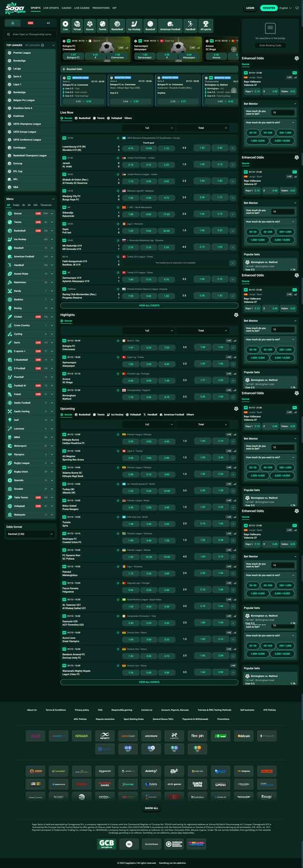This screenshot has width=303, height=868.
Task: Expand the 1x2 market dropdown in Live Now
Action: coord(148,128)
